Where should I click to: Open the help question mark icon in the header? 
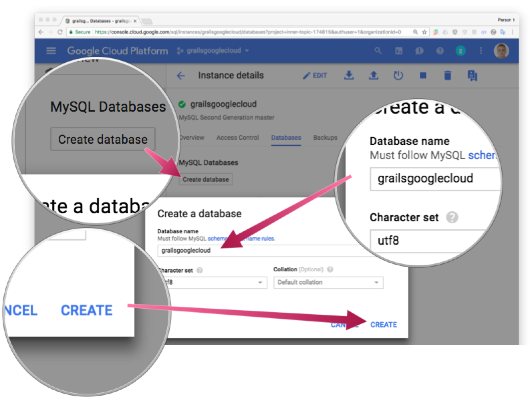[440, 51]
